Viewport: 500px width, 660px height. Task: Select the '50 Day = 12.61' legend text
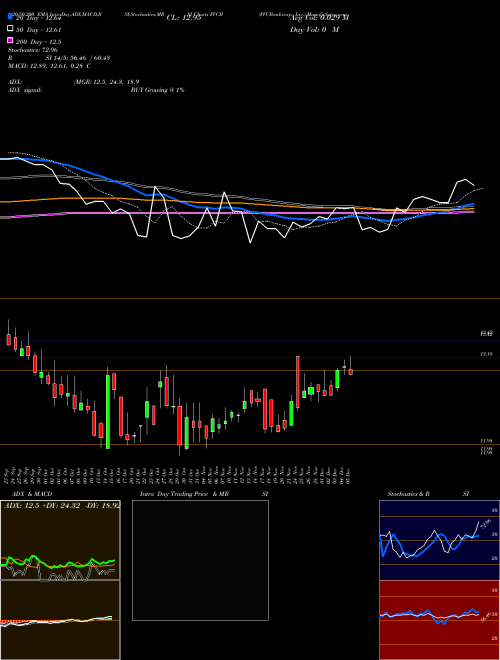(x=39, y=30)
